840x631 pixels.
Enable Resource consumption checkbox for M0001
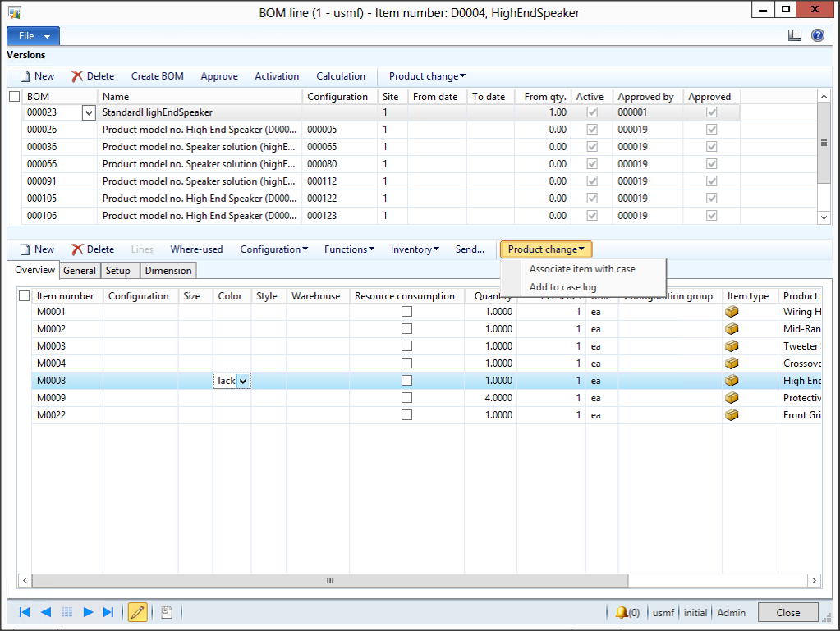pos(406,312)
